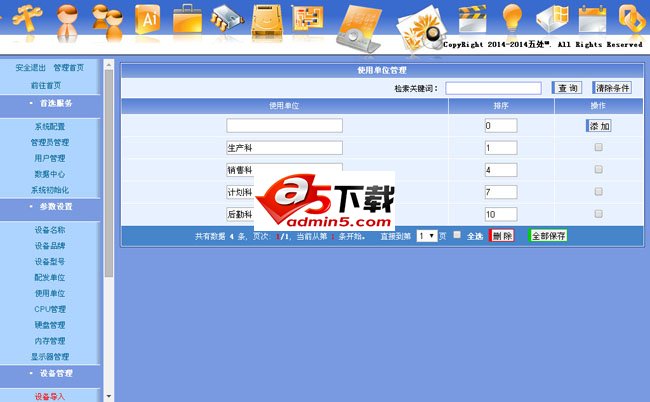Viewport: 650px width, 402px height.
Task: Click the green 全部保存 save-all button
Action: [548, 236]
